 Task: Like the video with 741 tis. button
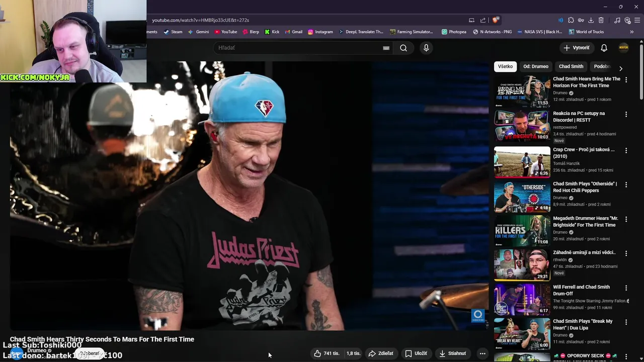click(x=326, y=353)
